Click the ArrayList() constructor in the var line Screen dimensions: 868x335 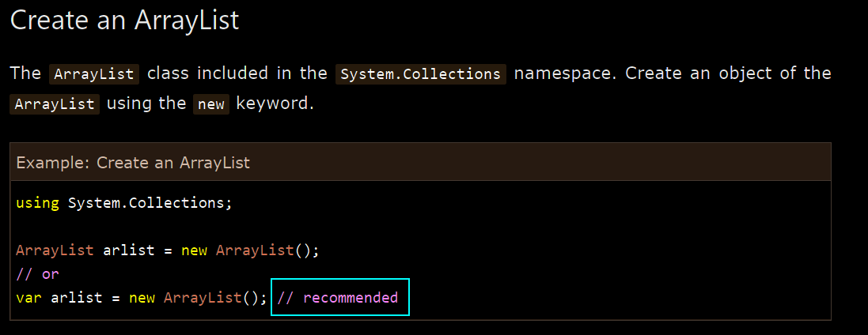pos(216,297)
